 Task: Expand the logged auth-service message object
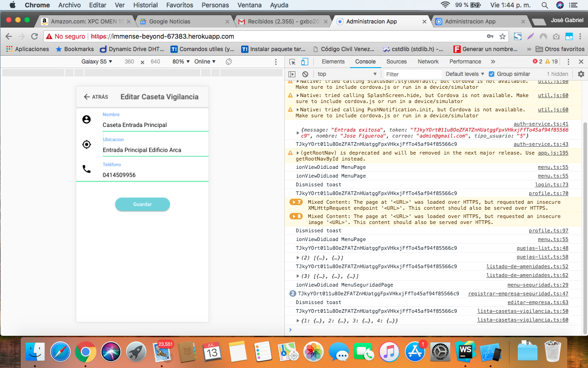(298, 133)
